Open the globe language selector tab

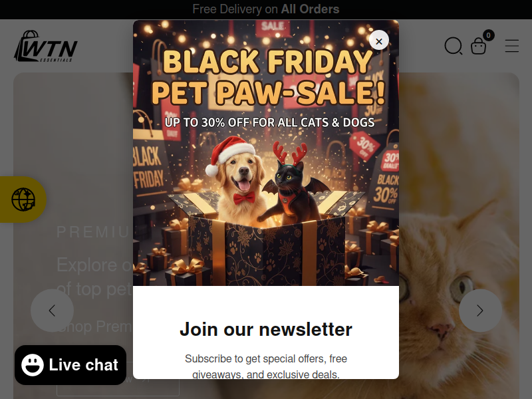click(x=23, y=199)
